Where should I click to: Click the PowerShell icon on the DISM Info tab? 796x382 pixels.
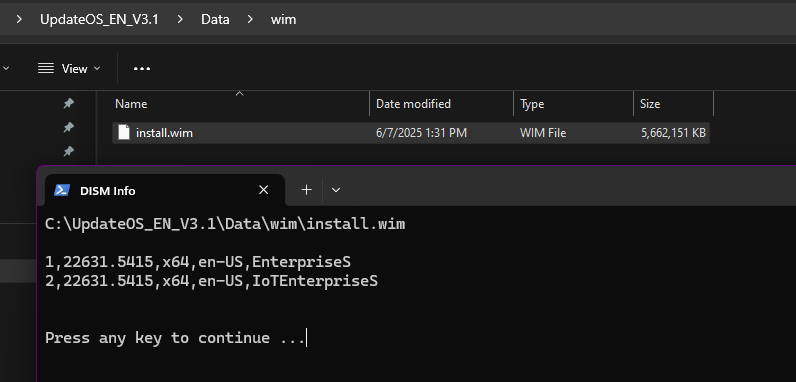tap(62, 190)
